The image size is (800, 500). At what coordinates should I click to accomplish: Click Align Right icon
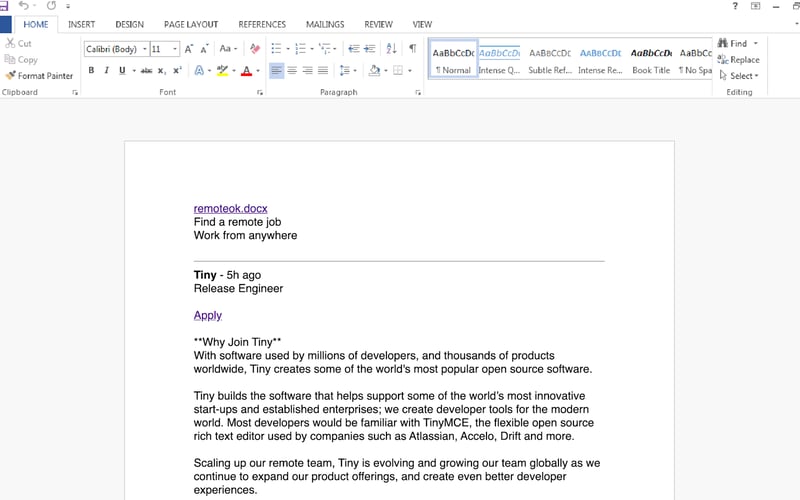tap(307, 70)
